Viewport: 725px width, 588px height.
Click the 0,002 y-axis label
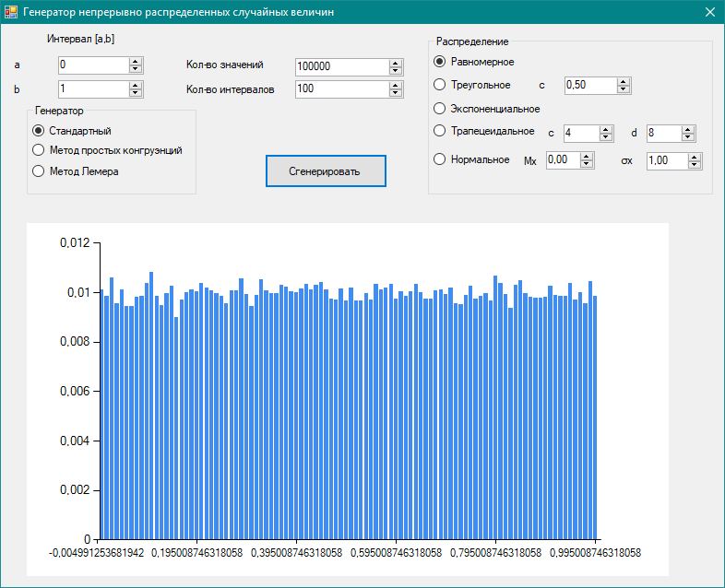[x=75, y=489]
